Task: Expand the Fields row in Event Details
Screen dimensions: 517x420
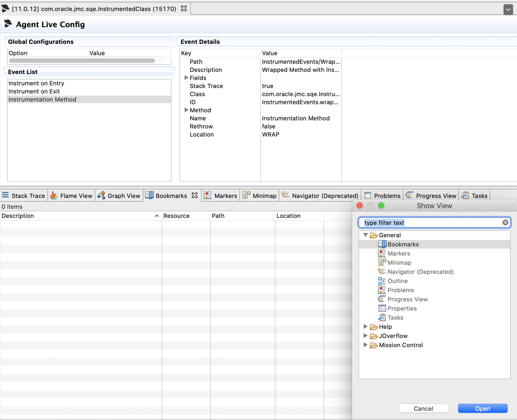Action: click(186, 78)
